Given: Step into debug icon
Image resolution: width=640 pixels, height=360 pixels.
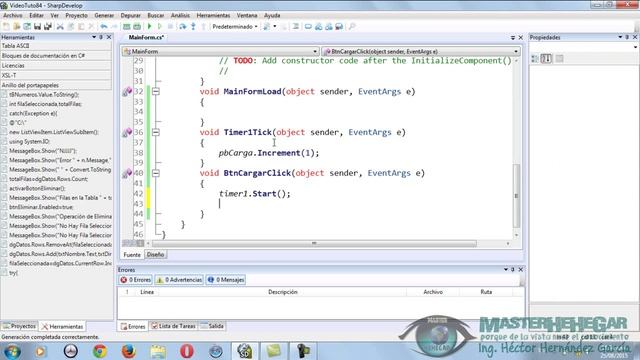Looking at the screenshot, I should pyautogui.click(x=193, y=27).
